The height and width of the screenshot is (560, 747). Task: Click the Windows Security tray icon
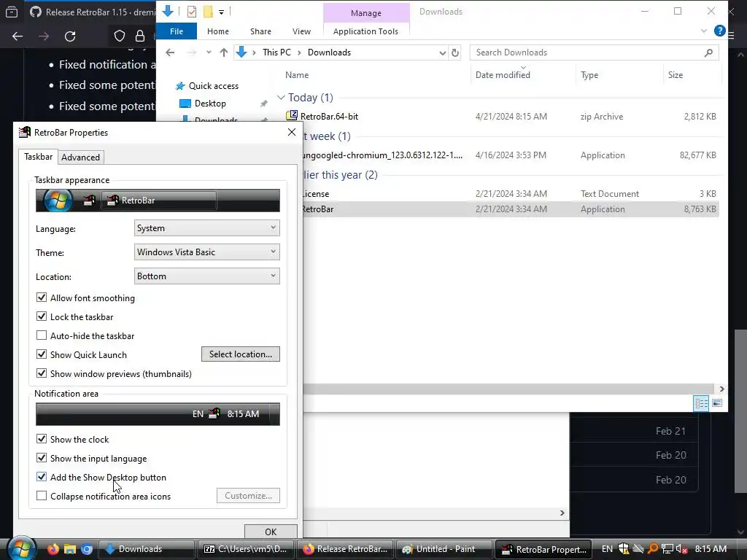(624, 549)
